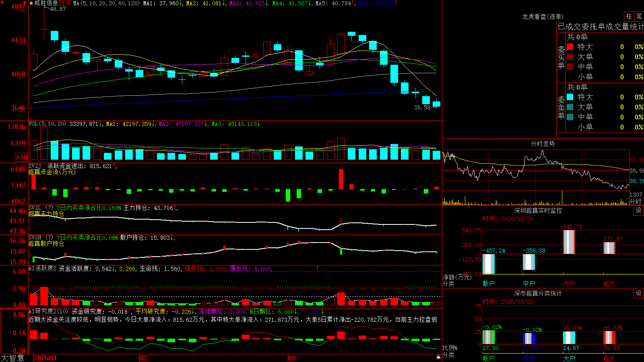Click the teal 大单 sell-order swatch
This screenshot has width=644, height=362.
coord(570,107)
